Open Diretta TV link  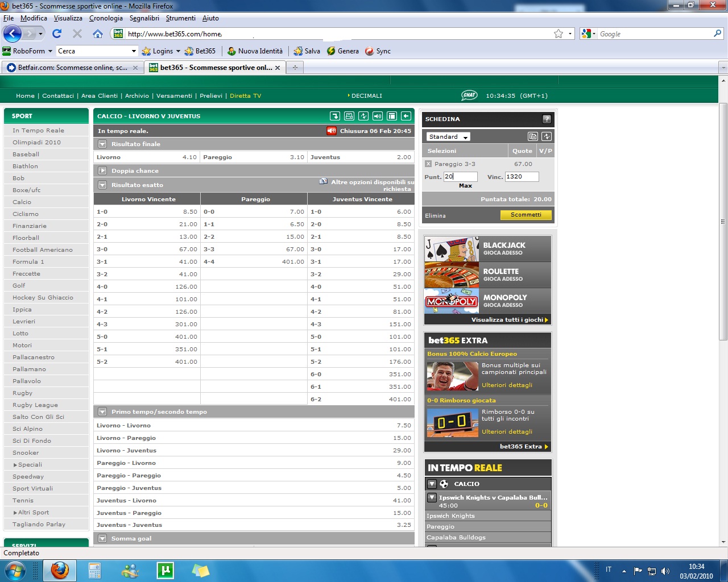click(x=245, y=95)
